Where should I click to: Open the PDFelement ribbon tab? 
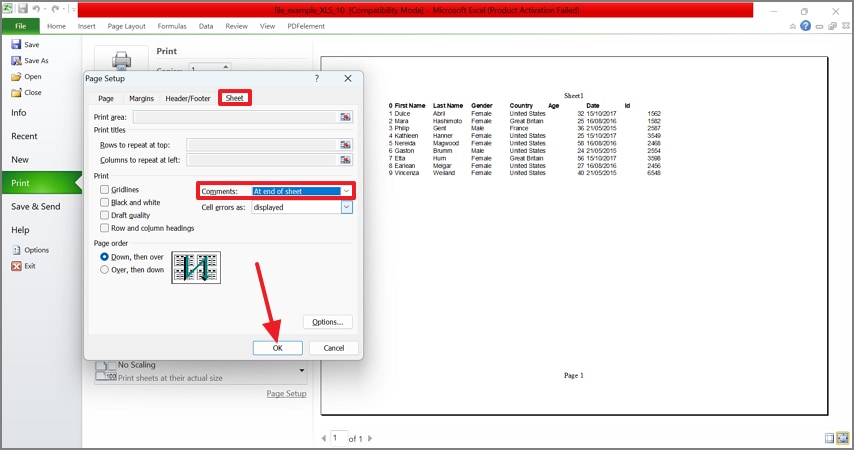pos(306,26)
